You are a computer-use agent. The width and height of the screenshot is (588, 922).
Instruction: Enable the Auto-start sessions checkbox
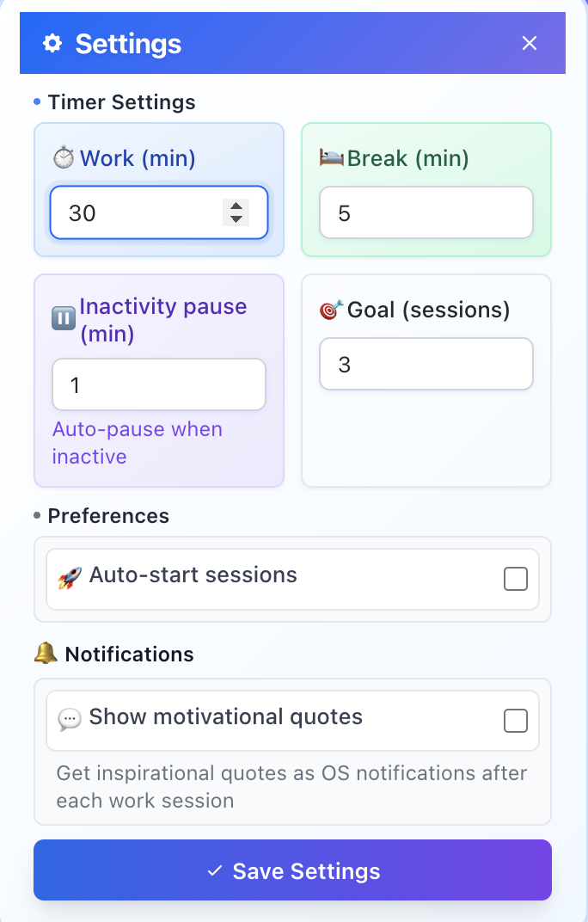tap(516, 579)
